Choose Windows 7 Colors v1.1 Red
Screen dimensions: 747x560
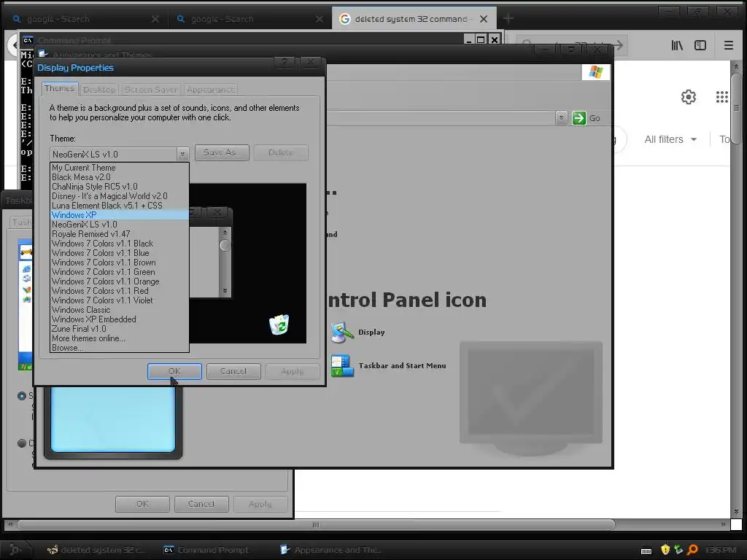tap(119, 291)
